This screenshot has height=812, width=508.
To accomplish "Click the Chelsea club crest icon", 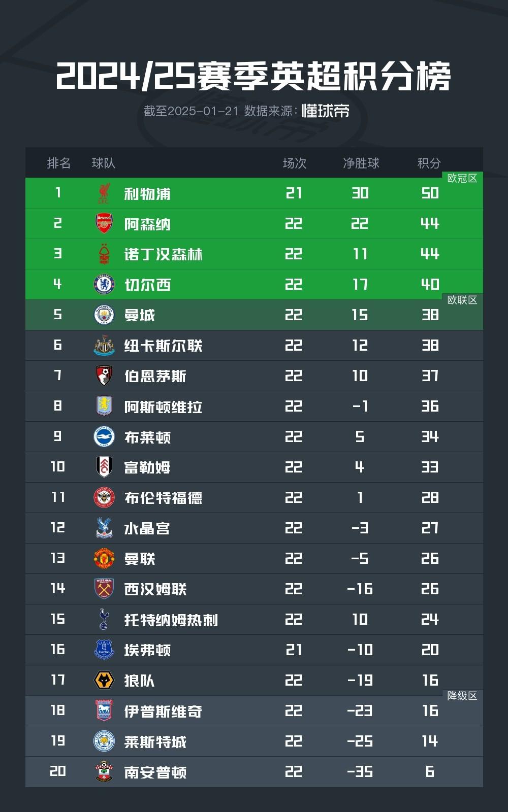I will (x=104, y=285).
